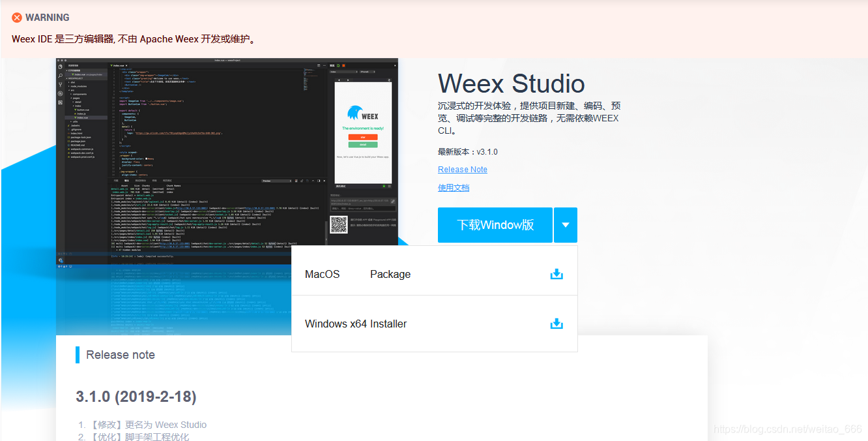The height and width of the screenshot is (441, 868).
Task: Click the Weex Studio IDE screenshot image
Action: [227, 164]
